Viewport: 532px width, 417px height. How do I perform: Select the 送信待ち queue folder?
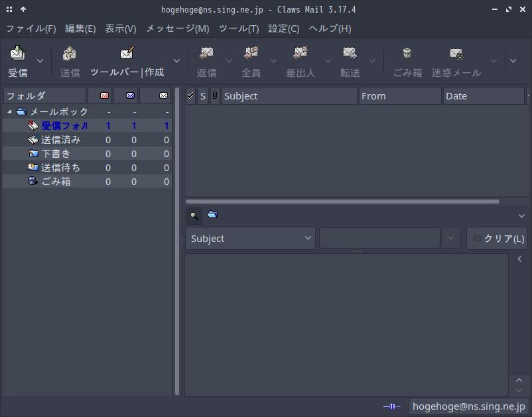(87, 168)
